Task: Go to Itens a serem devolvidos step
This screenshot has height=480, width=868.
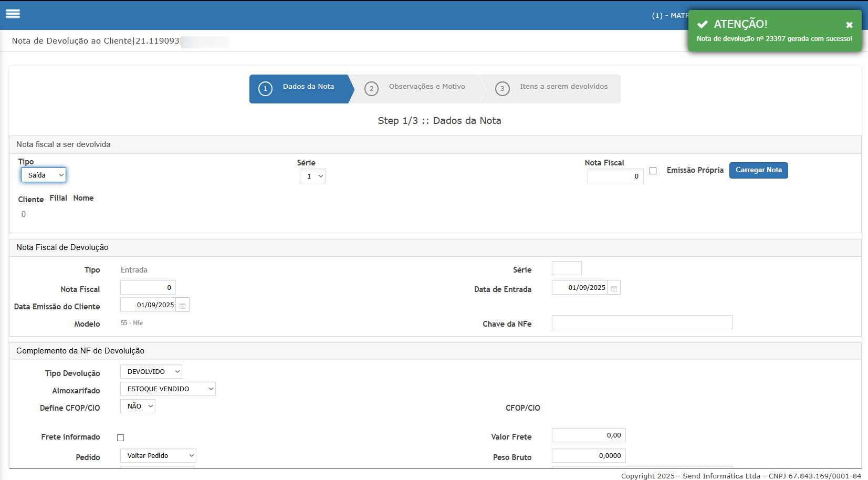Action: 563,87
